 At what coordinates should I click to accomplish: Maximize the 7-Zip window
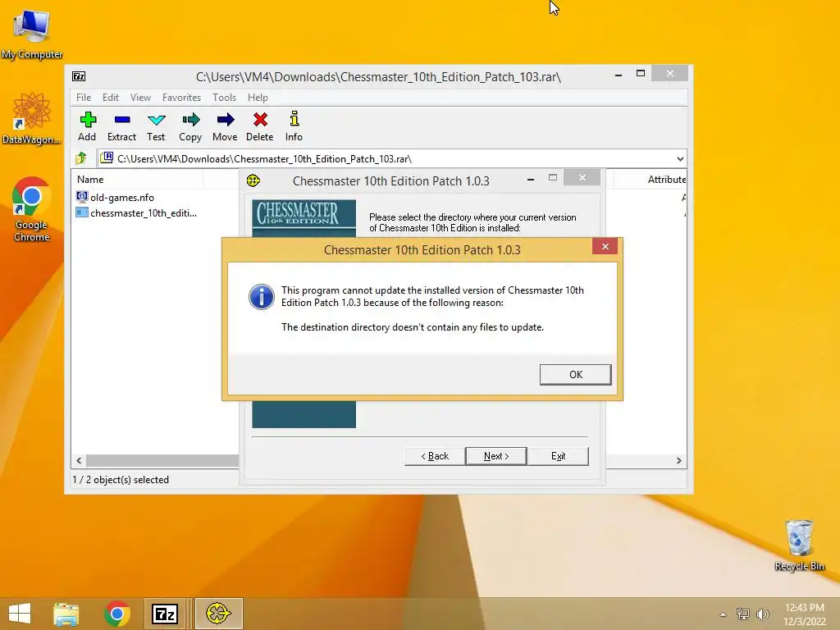641,73
